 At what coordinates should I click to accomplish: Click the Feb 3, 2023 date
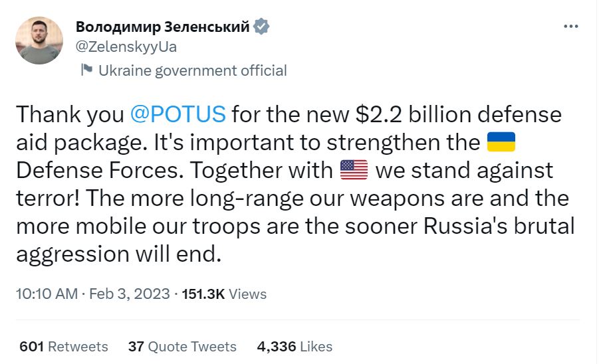pos(130,294)
